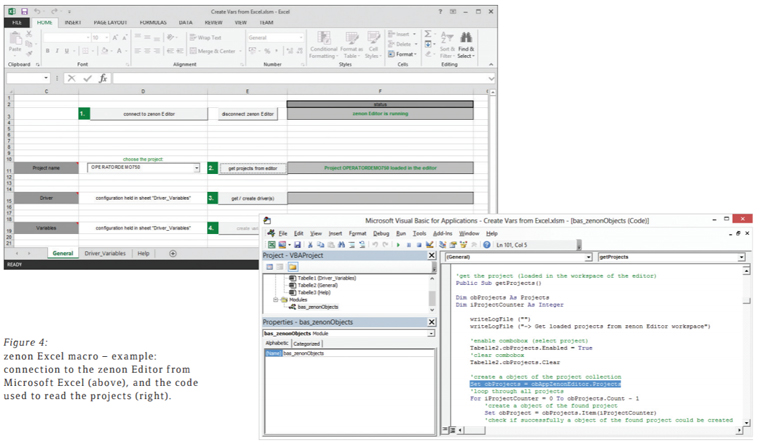
Task: Open the (General) object dropdown in code window
Action: (588, 257)
